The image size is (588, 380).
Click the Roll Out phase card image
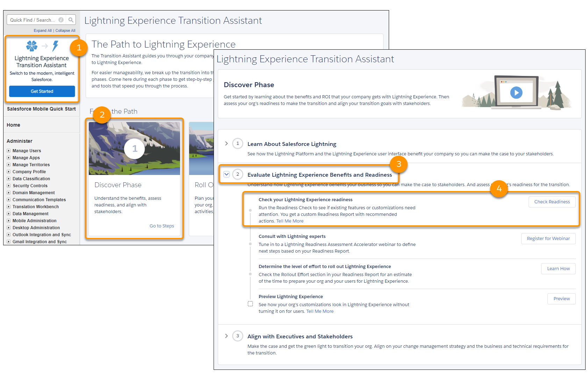point(201,148)
